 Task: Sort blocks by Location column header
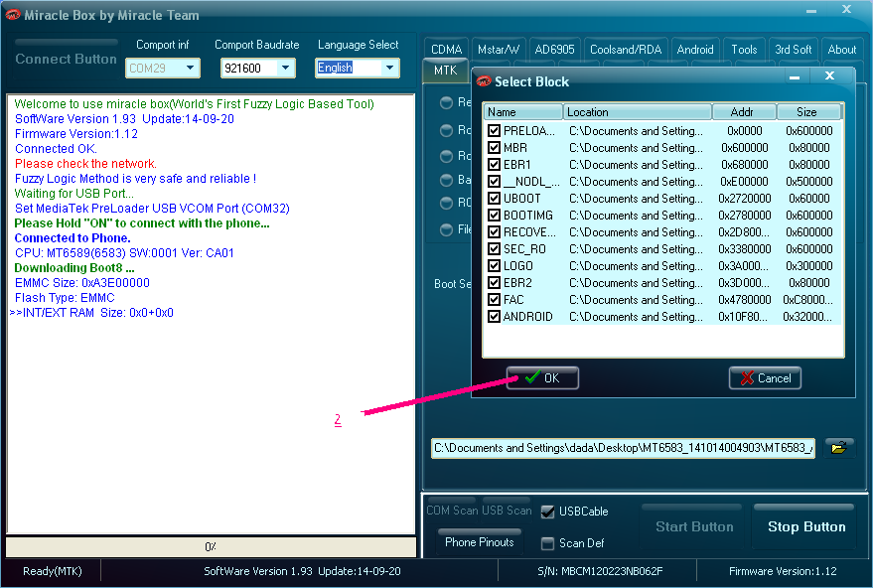pos(638,112)
